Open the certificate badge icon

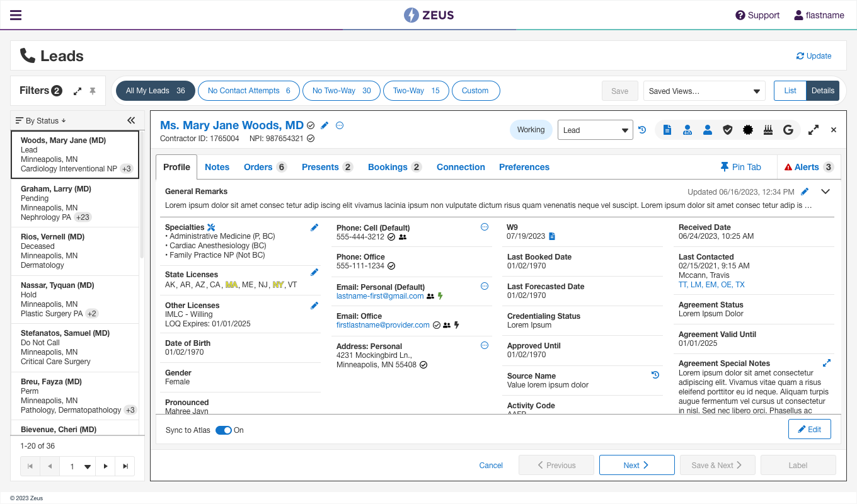(748, 130)
